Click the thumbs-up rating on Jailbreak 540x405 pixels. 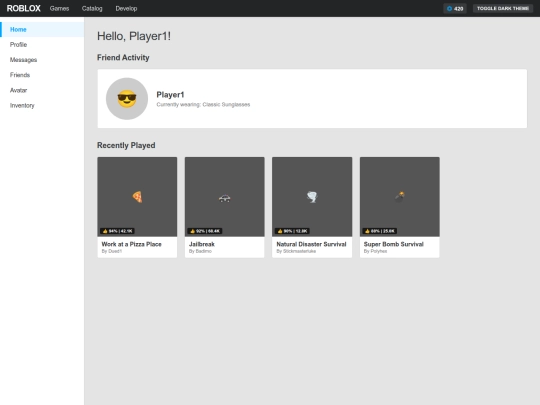[x=205, y=231]
